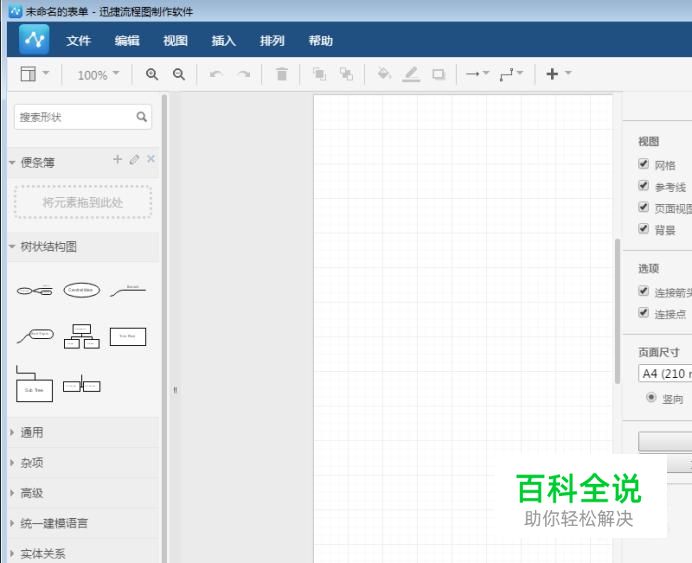Viewport: 692px width, 563px height.
Task: Open the 帮助 menu
Action: pyautogui.click(x=321, y=41)
